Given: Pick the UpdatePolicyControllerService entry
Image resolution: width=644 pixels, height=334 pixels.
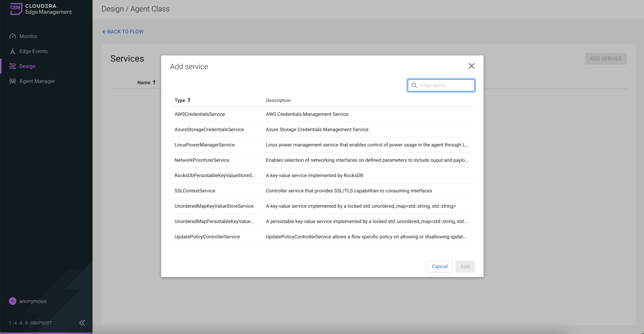Looking at the screenshot, I should click(x=207, y=237).
